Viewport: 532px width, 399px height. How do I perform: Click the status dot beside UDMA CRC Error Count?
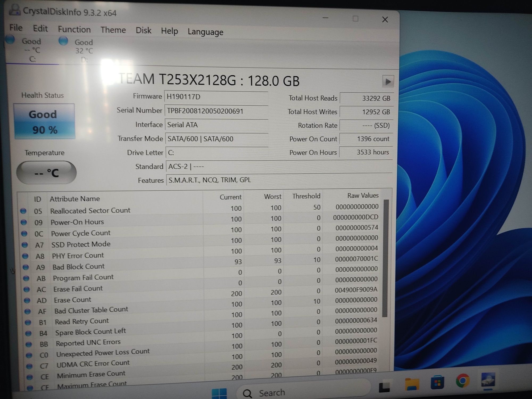[x=29, y=366]
